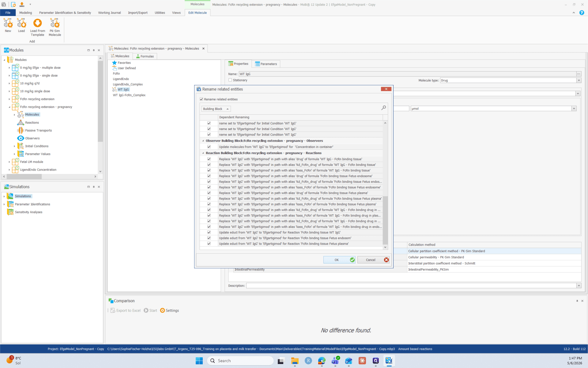
Task: Open the Modeling ribbon tab
Action: tap(25, 13)
